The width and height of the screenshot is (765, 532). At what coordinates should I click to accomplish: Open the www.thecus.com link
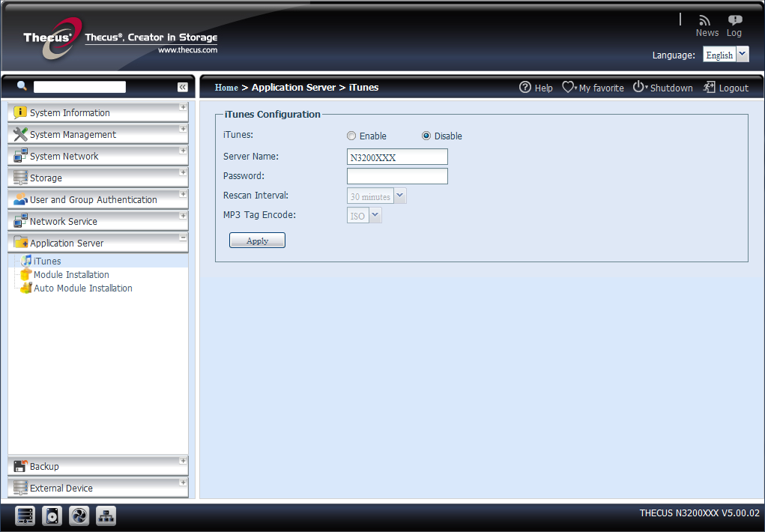(x=188, y=49)
